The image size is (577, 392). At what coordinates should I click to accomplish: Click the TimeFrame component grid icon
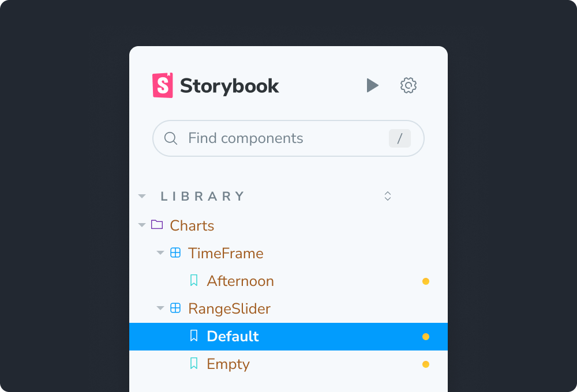click(175, 252)
